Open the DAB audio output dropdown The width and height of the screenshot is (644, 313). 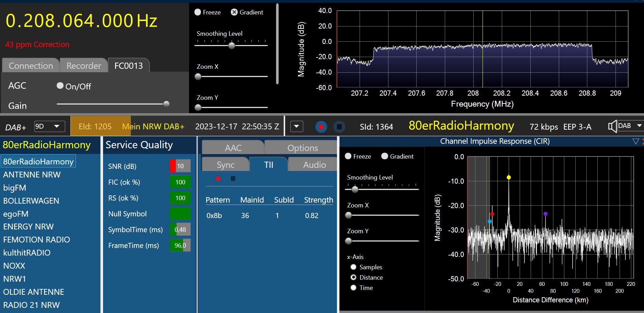click(630, 126)
